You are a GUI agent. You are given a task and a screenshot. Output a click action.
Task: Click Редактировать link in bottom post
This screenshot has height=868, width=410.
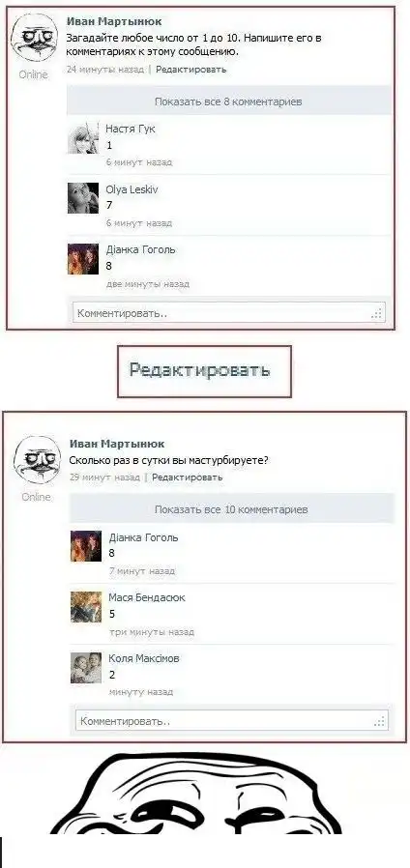point(188,477)
